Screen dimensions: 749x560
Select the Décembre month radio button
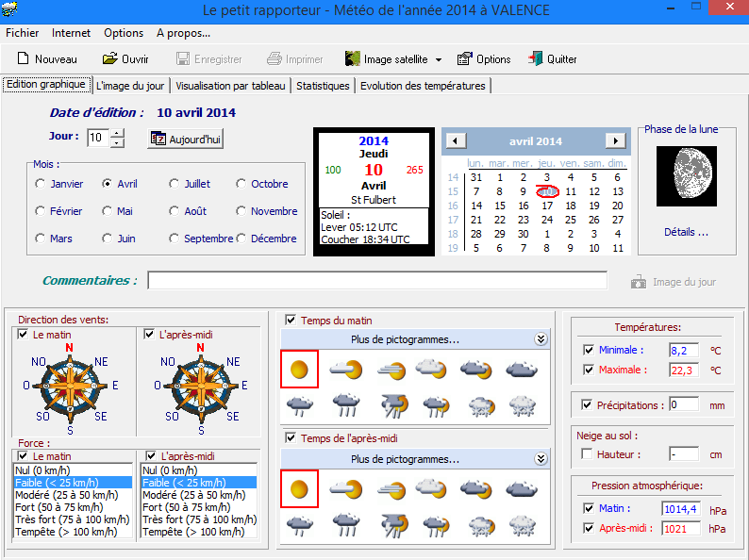pos(241,239)
